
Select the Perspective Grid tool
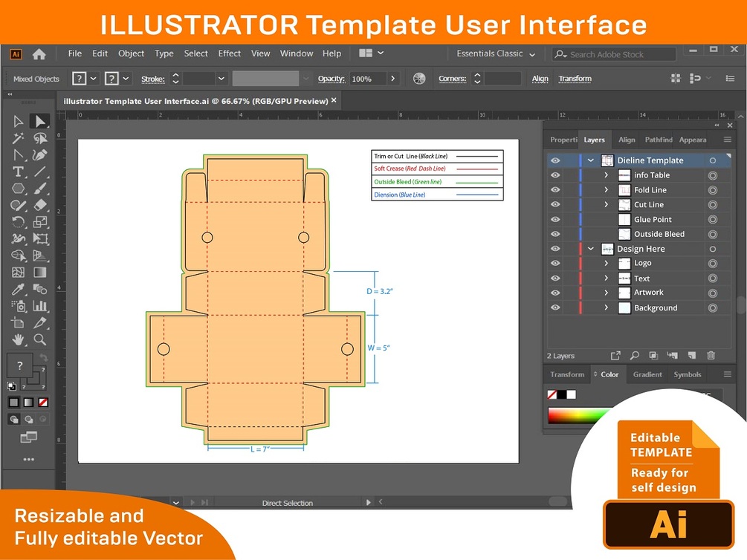click(40, 255)
